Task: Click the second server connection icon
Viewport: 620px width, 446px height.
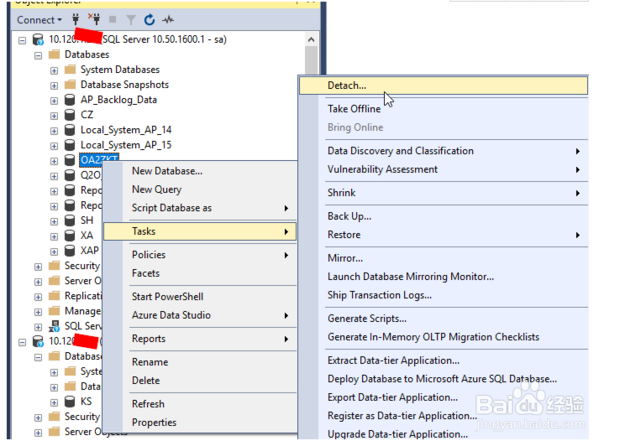Action: click(38, 341)
